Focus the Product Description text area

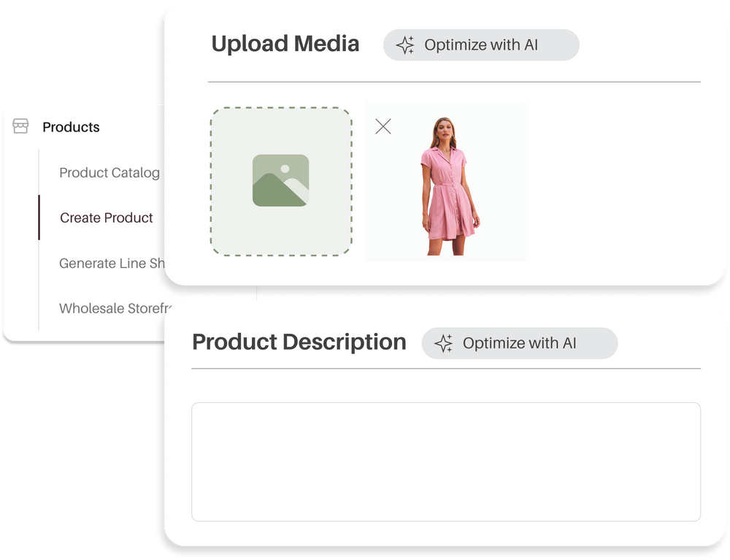tap(445, 461)
